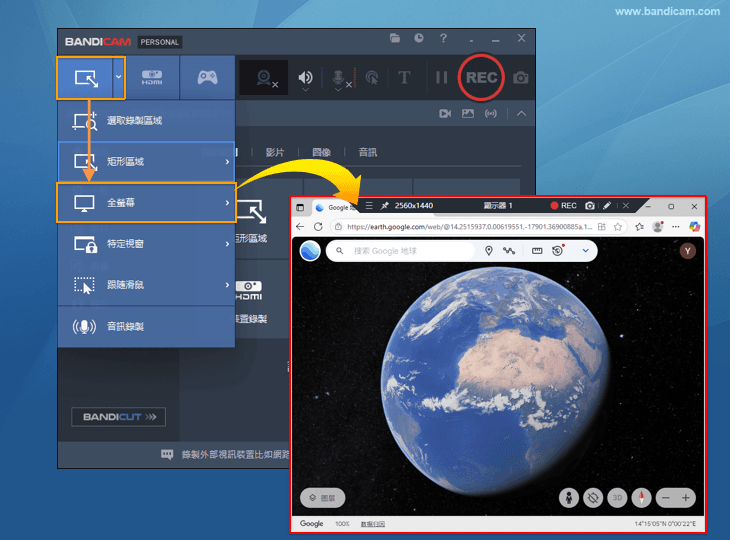This screenshot has height=540, width=730.
Task: Take a screenshot with Bandicam camera icon
Action: [x=520, y=78]
